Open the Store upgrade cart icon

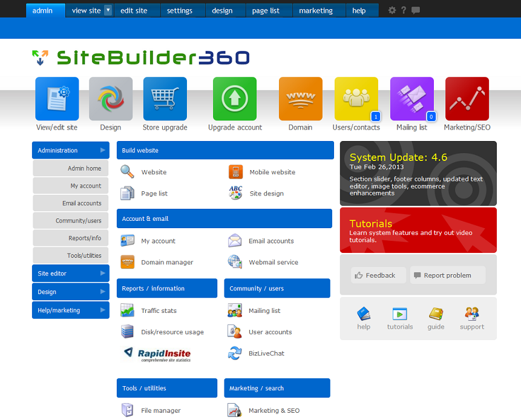click(165, 99)
